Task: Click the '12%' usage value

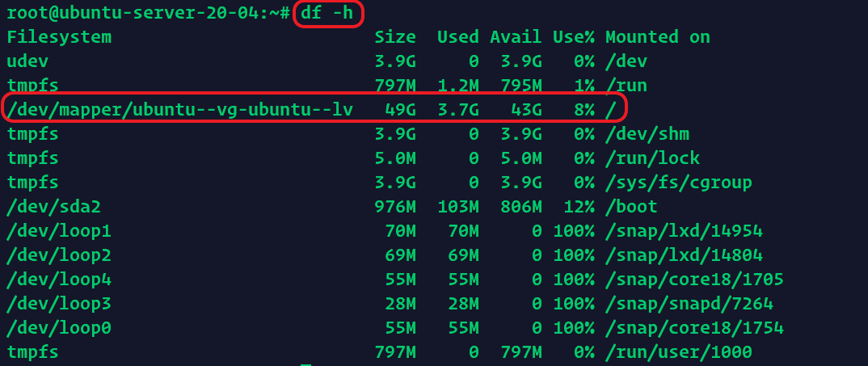Action: coord(579,207)
